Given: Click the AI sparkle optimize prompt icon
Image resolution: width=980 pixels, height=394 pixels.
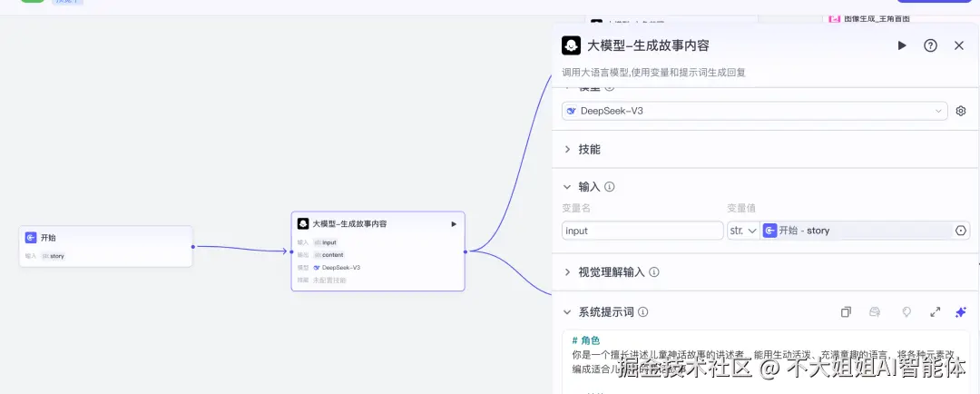Looking at the screenshot, I should pyautogui.click(x=961, y=312).
